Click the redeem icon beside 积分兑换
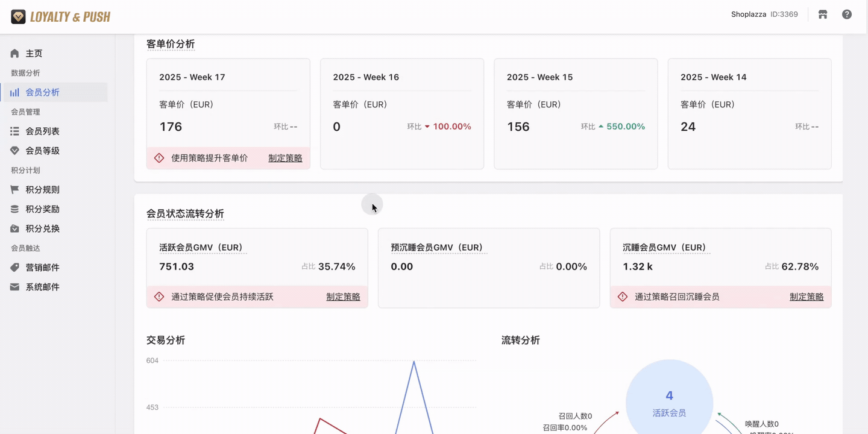 [x=15, y=228]
